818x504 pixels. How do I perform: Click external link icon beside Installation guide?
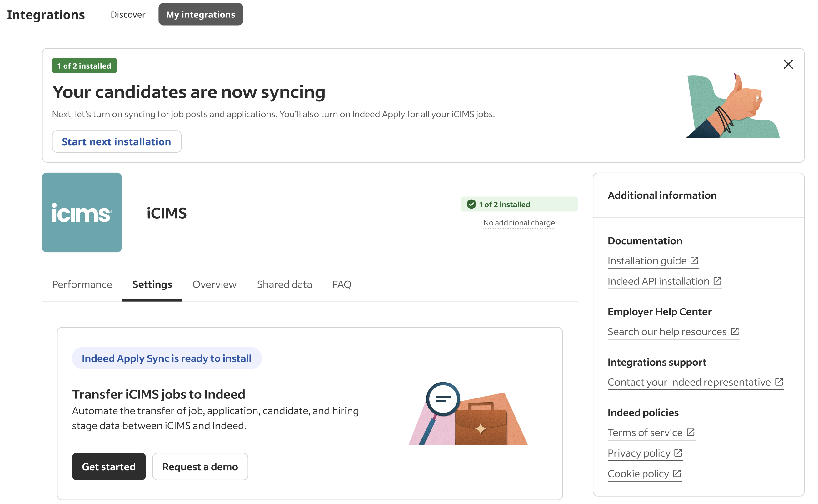pyautogui.click(x=694, y=260)
